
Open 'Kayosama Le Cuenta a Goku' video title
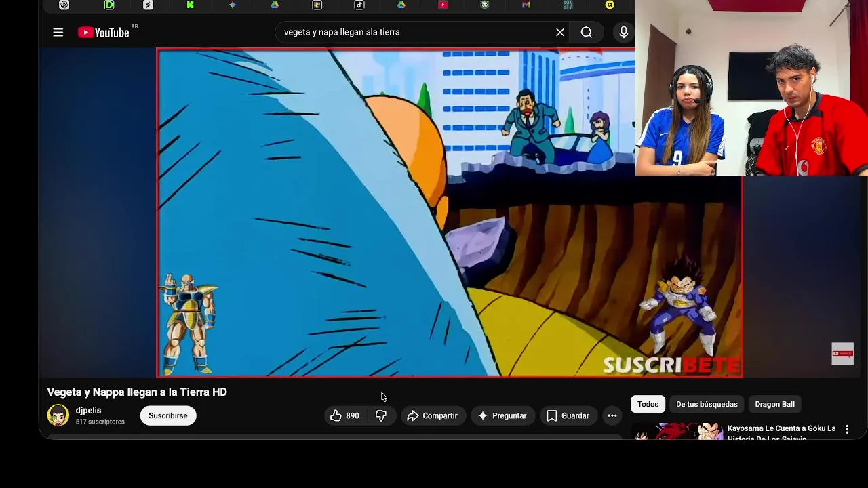[x=781, y=433]
